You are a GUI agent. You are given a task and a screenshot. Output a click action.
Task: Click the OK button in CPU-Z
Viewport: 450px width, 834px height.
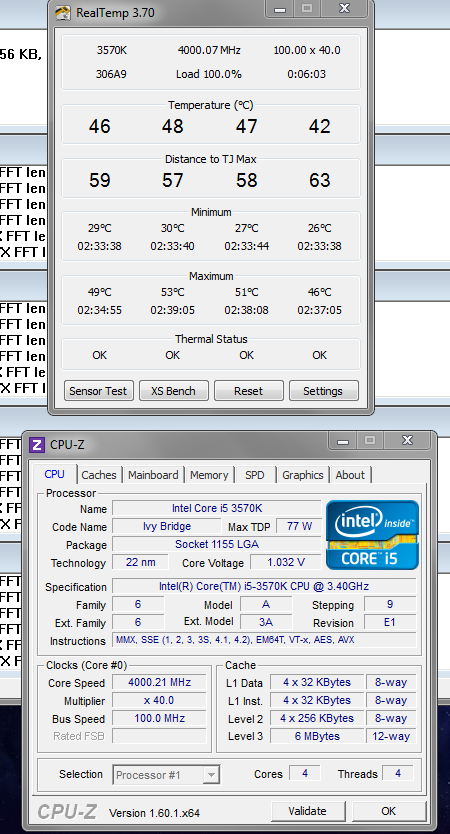click(388, 811)
